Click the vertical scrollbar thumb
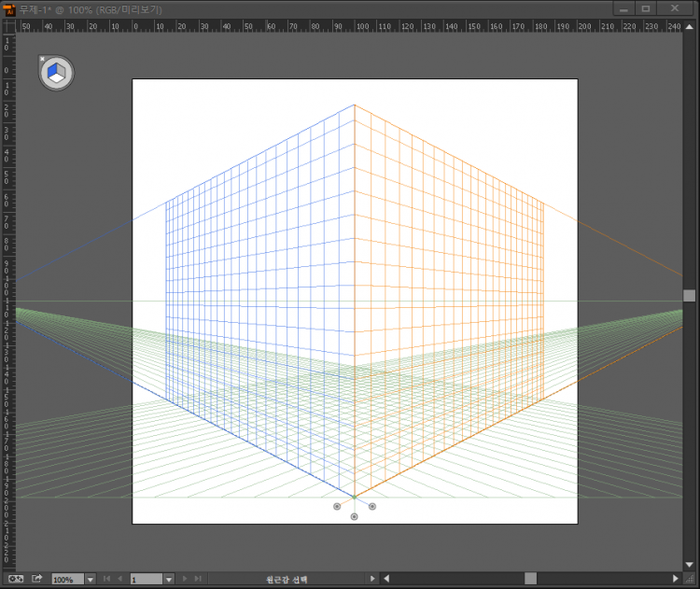 pos(690,295)
